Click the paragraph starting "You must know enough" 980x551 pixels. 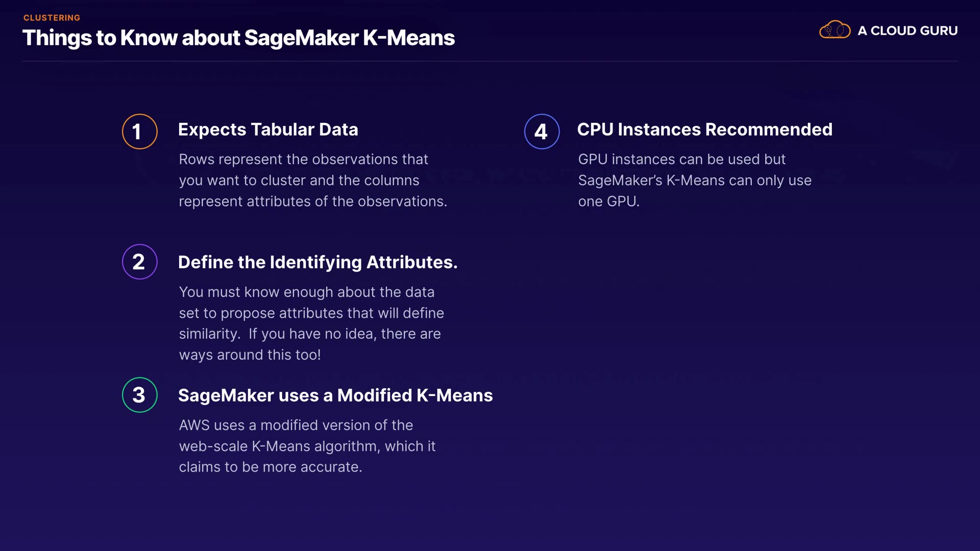pyautogui.click(x=311, y=323)
